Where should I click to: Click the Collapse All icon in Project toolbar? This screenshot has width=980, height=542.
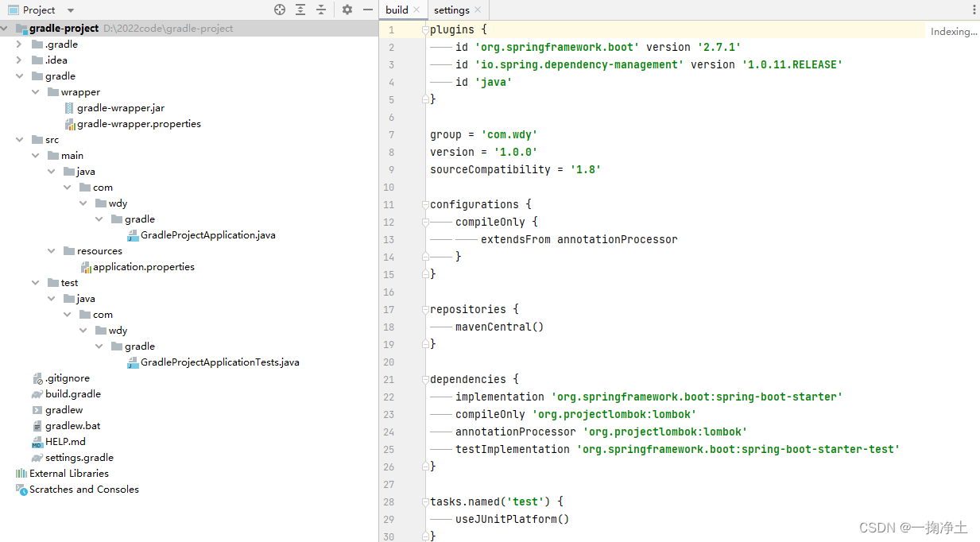click(x=321, y=10)
